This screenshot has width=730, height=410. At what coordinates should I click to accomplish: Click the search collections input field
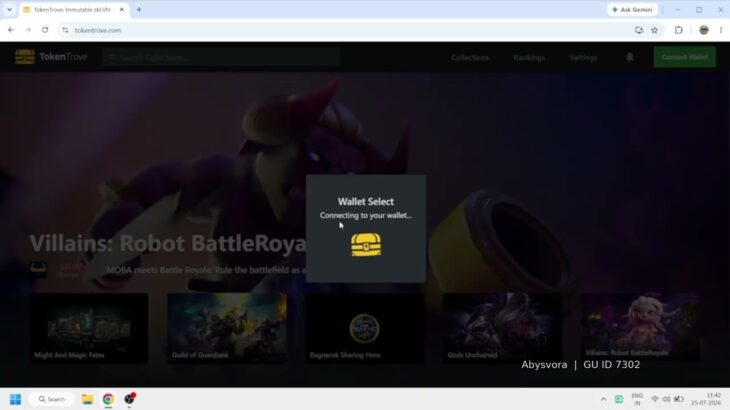221,57
